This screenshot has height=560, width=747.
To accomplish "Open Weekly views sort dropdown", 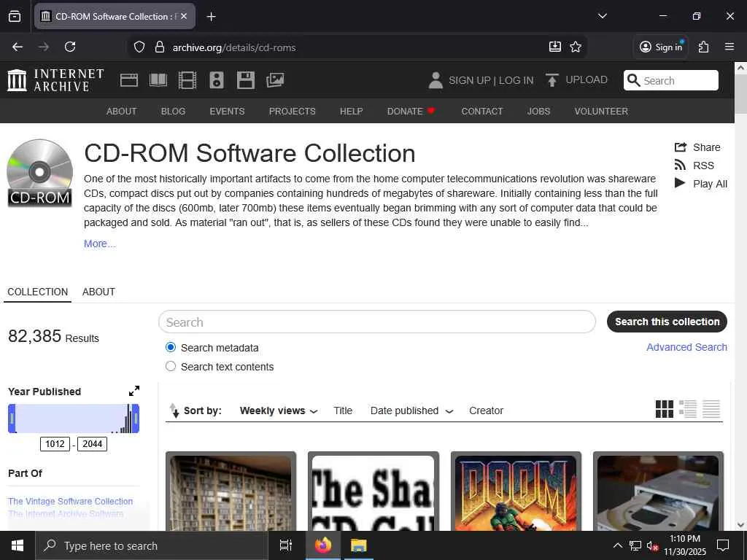I will pos(279,411).
